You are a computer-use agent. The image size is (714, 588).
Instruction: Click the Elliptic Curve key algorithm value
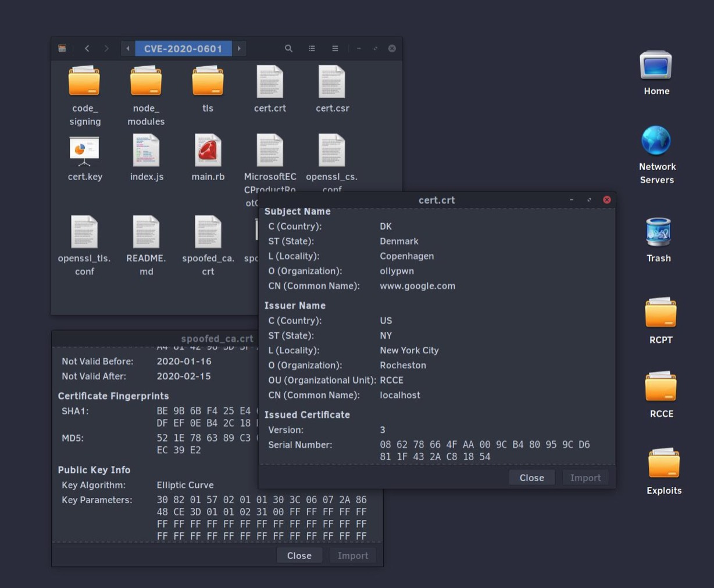tap(185, 485)
